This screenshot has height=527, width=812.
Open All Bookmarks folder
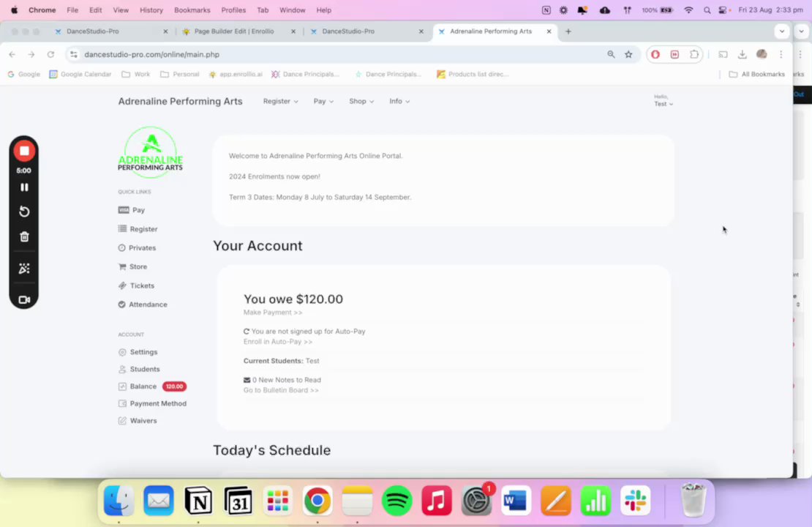pyautogui.click(x=756, y=74)
